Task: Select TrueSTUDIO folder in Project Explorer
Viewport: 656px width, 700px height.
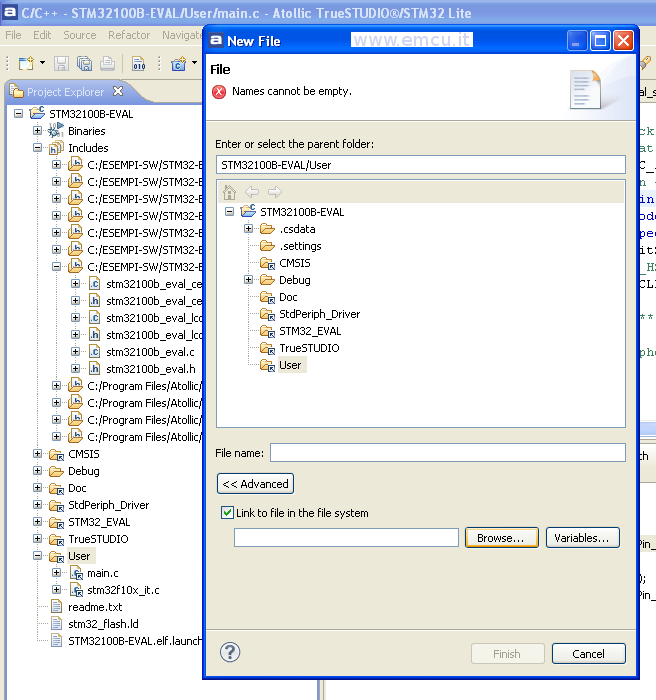Action: pyautogui.click(x=98, y=539)
